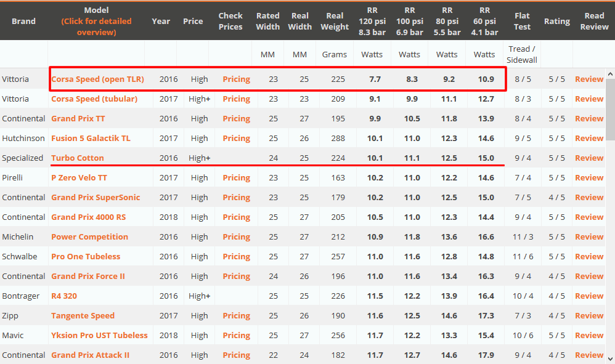Sort by Year column header

click(x=161, y=21)
